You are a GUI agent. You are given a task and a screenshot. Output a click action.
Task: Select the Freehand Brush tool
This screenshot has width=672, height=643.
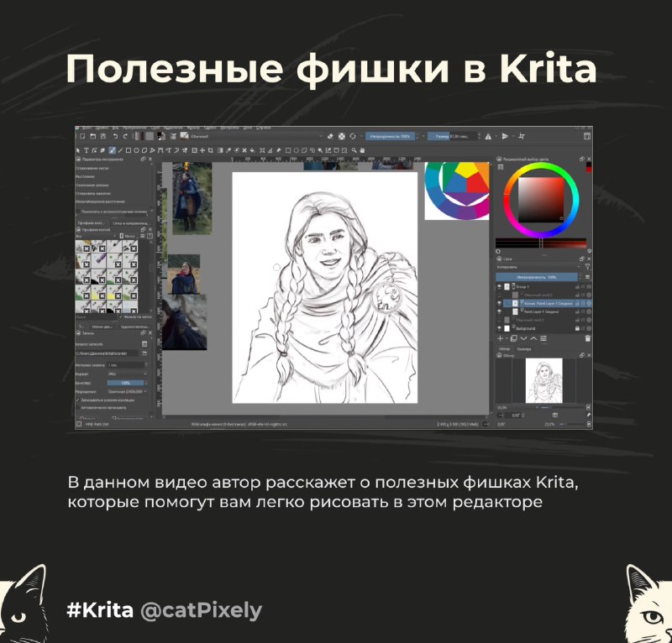112,150
